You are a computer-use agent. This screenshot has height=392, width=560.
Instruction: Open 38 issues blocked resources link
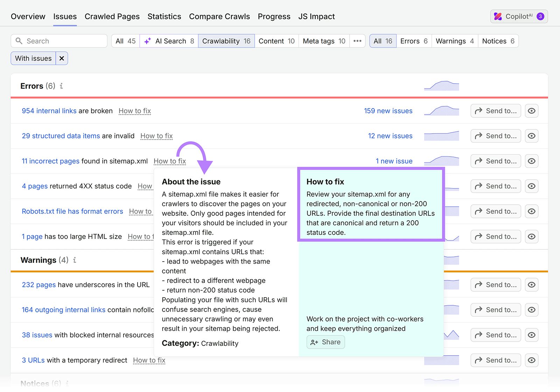pos(37,335)
